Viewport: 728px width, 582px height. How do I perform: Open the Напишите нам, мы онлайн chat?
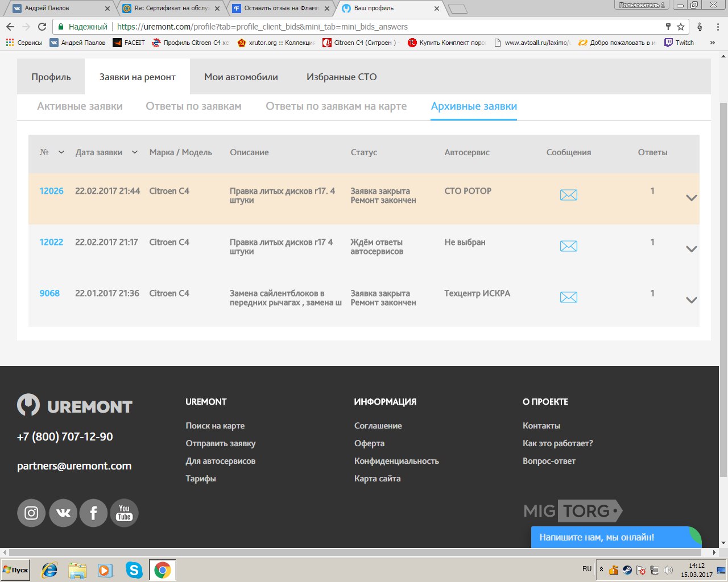coord(597,537)
